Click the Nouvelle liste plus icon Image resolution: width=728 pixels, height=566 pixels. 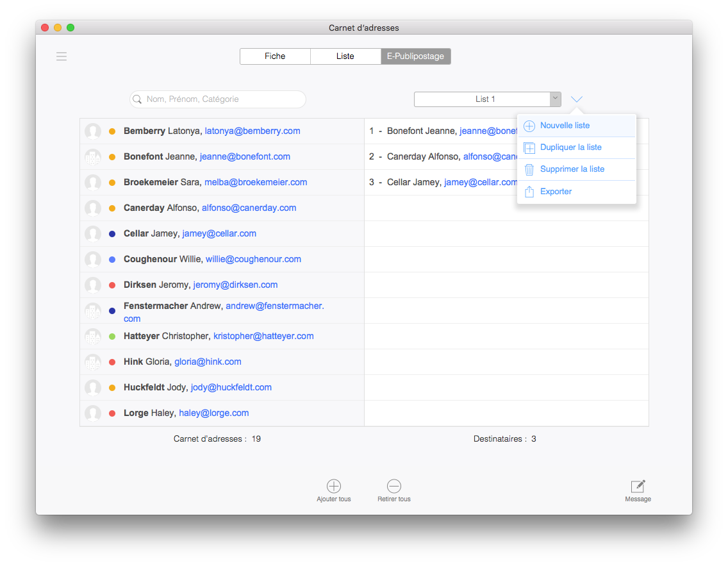[x=529, y=126]
